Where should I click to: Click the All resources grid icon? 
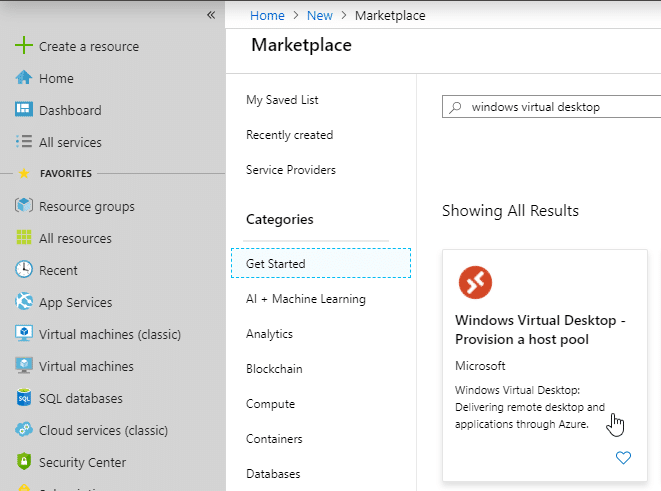pyautogui.click(x=24, y=237)
